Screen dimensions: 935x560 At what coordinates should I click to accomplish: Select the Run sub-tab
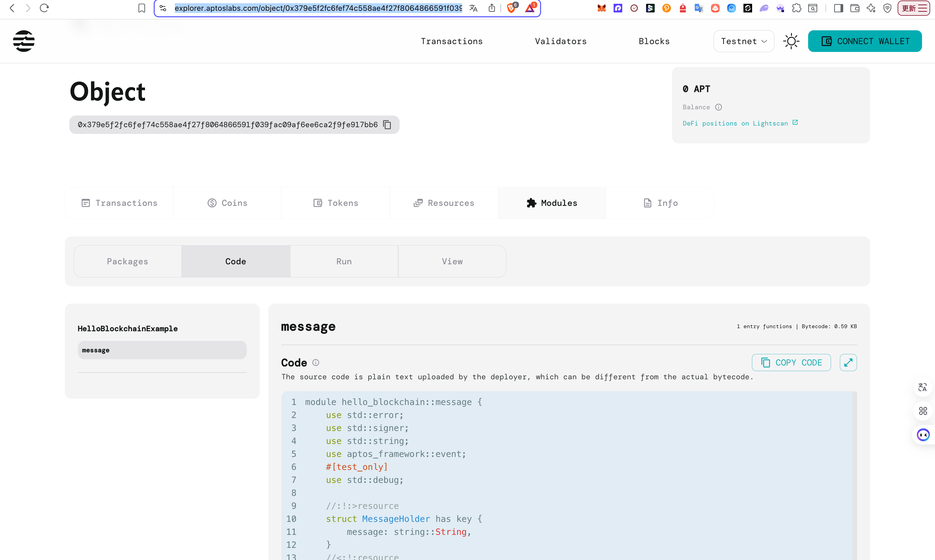(344, 262)
